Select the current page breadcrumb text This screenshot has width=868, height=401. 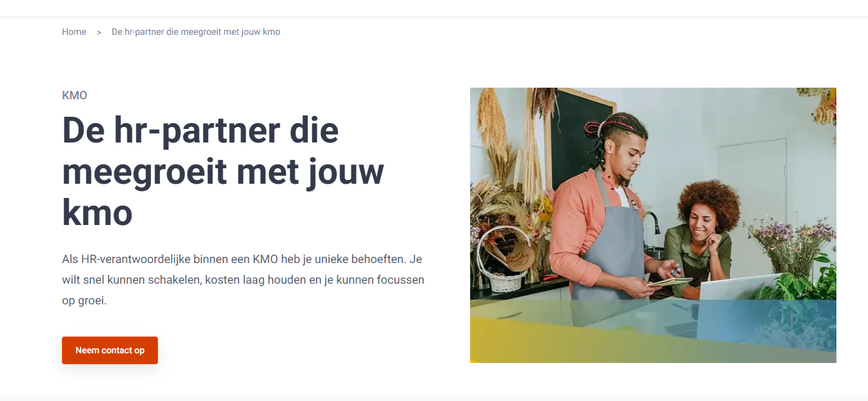tap(196, 32)
